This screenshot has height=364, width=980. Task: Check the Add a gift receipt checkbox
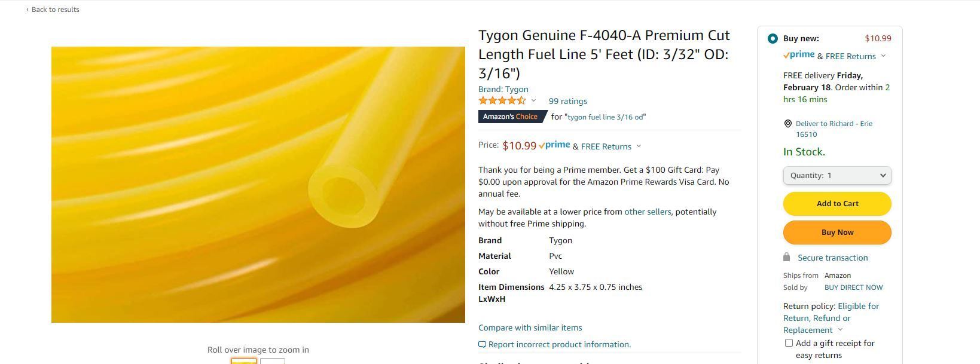[x=789, y=343]
